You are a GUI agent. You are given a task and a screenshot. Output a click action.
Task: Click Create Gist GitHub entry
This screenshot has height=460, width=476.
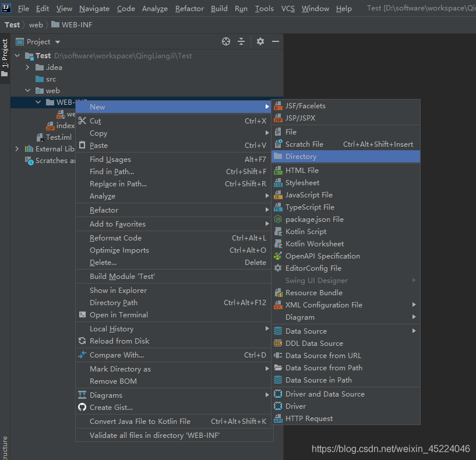[111, 407]
